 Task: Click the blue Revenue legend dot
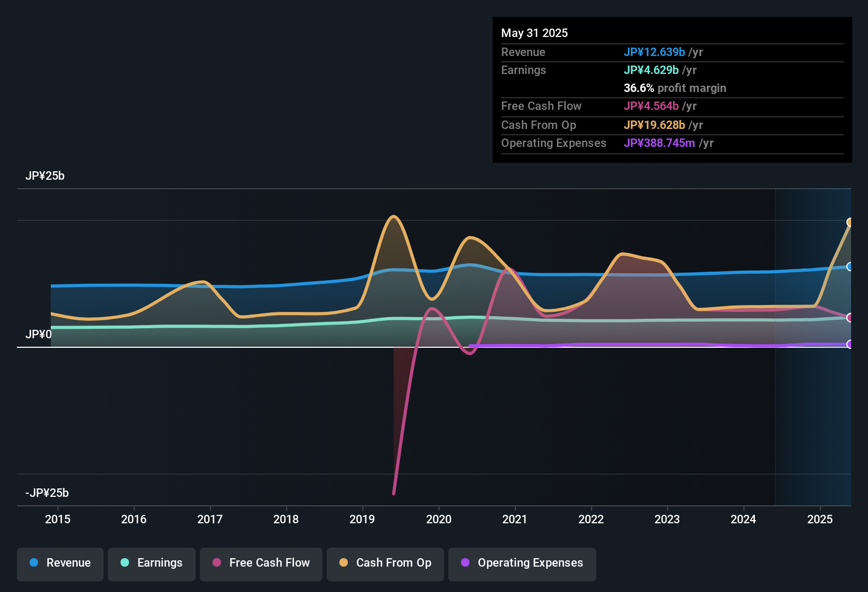pyautogui.click(x=34, y=562)
